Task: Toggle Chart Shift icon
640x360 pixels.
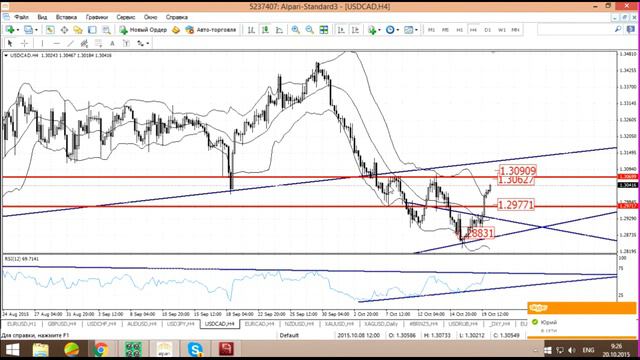Action: pos(355,30)
